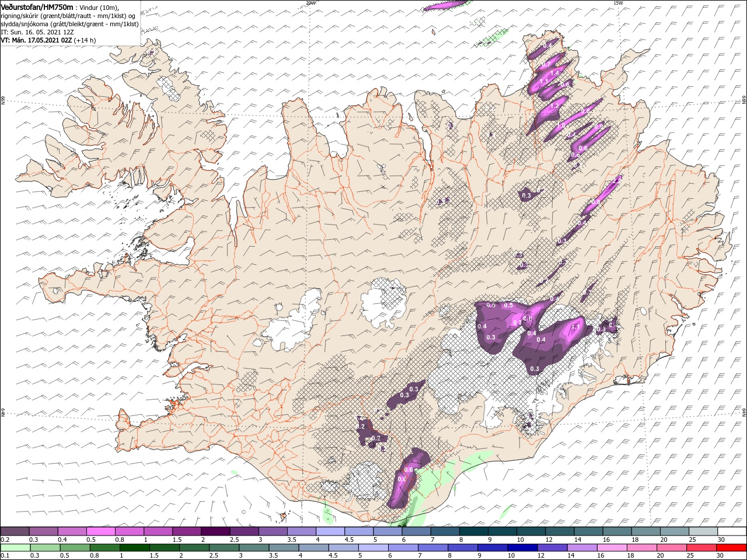Choose the rain legend swatch starting at 6
The image size is (747, 560).
click(x=403, y=548)
